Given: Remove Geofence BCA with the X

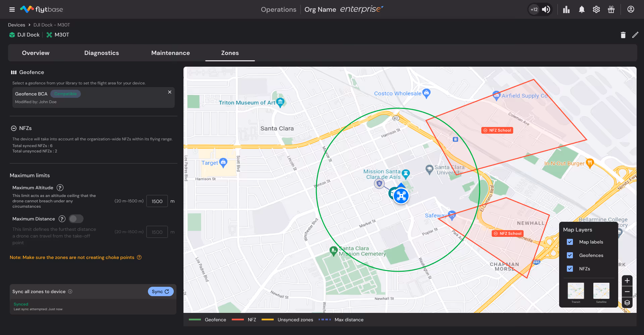Looking at the screenshot, I should tap(170, 92).
